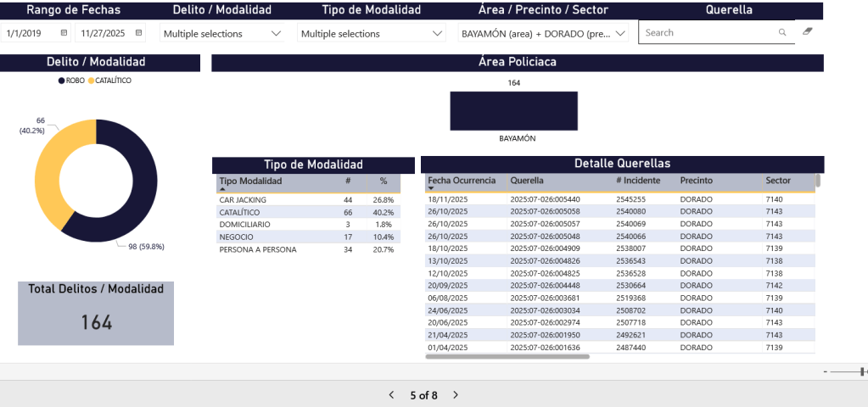Screen dimensions: 868x407
Task: Go to the next report page
Action: (x=456, y=395)
